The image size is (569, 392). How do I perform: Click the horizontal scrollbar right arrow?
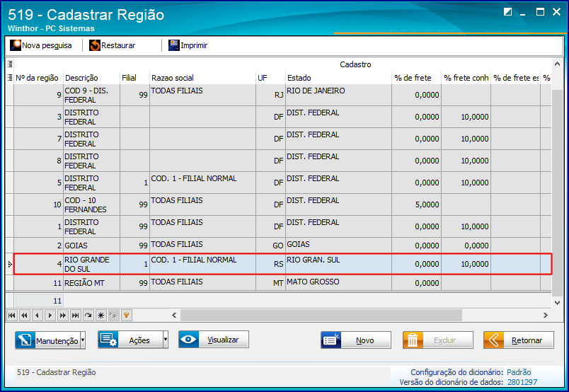(546, 315)
